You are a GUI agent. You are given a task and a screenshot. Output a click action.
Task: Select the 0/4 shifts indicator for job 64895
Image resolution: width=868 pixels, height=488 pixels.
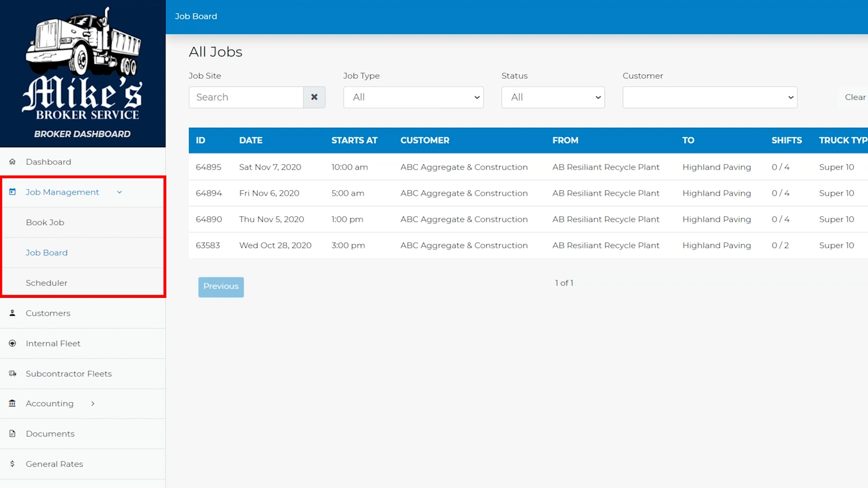[x=780, y=167]
